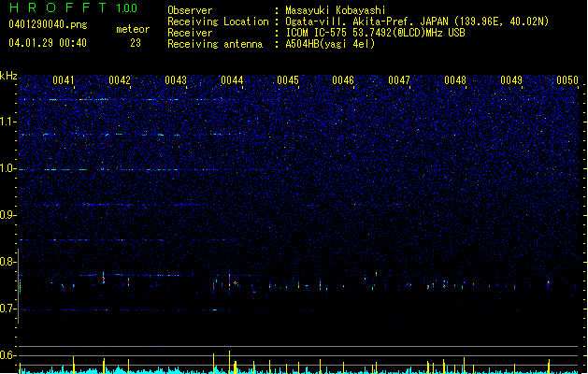Click the Receiving antenna label
This screenshot has width=588, height=374.
click(x=215, y=44)
